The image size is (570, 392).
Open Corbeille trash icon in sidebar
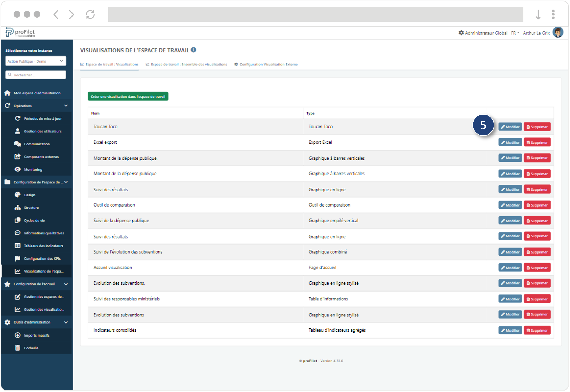[x=18, y=348]
